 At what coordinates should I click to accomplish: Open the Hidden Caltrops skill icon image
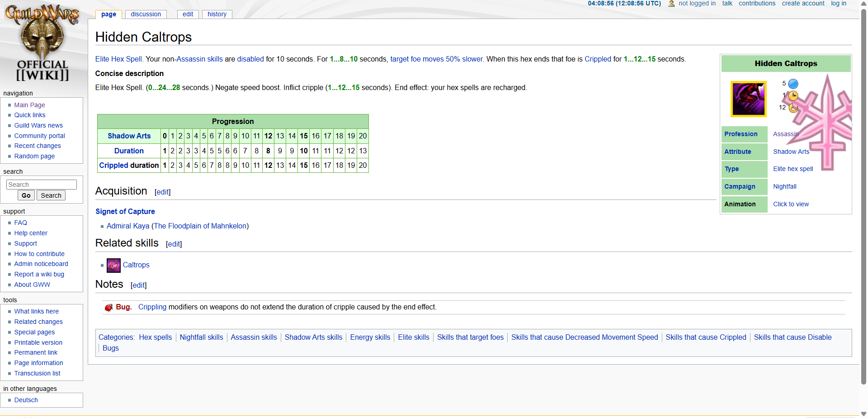[749, 99]
